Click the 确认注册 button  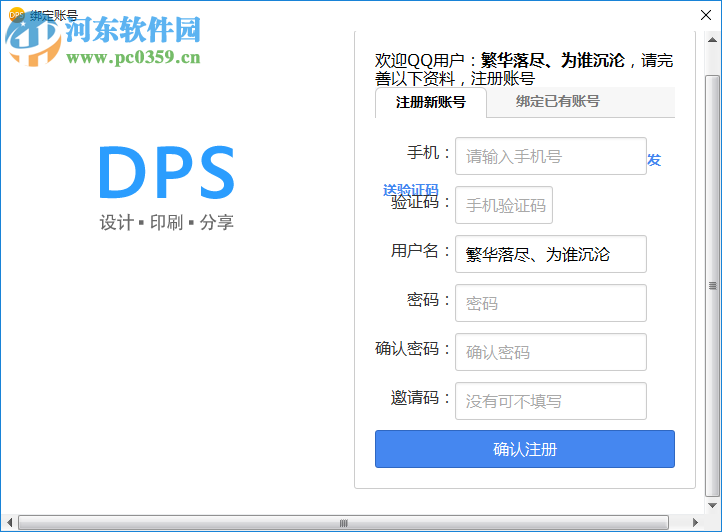525,449
